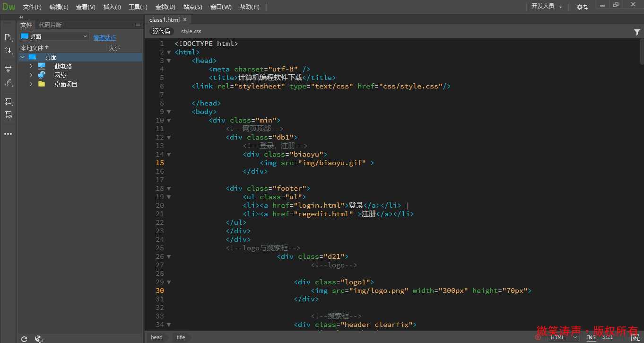Click the Expand All code icon

click(x=8, y=69)
